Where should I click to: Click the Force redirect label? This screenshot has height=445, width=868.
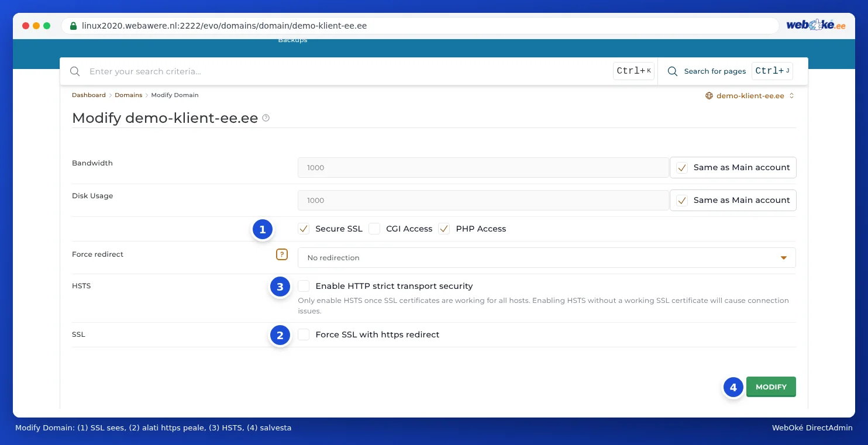[98, 254]
